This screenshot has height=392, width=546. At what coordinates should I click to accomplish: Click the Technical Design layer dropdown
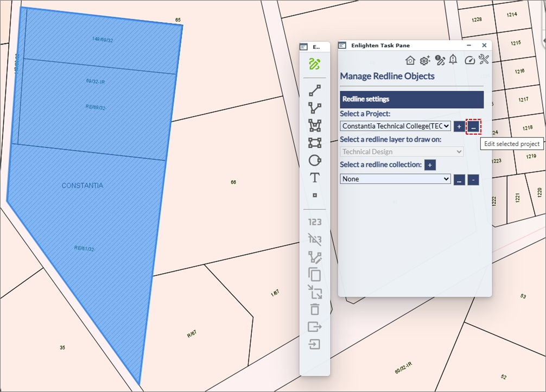[402, 152]
